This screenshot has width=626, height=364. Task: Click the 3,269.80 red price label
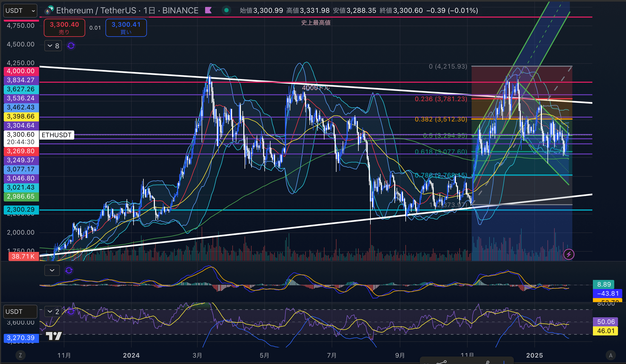pos(21,151)
